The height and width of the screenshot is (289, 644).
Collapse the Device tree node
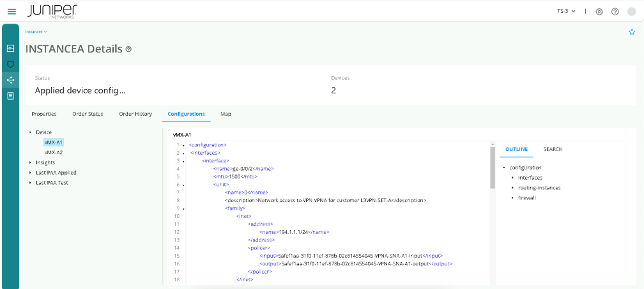[x=31, y=132]
